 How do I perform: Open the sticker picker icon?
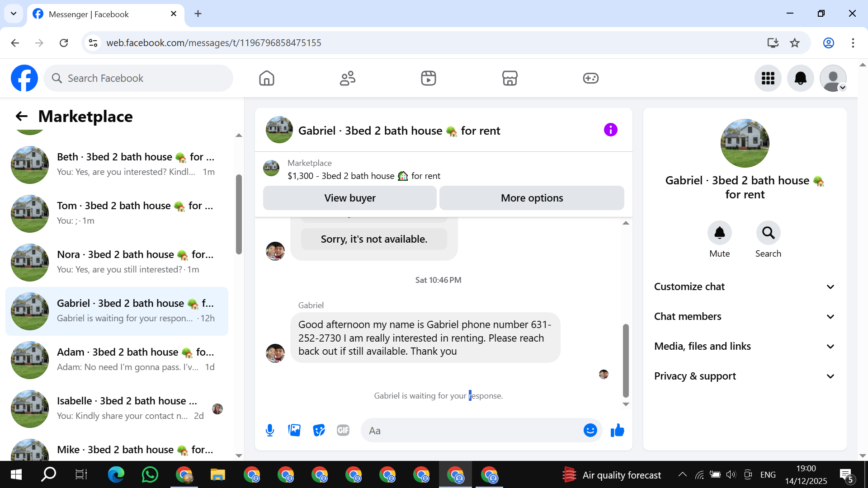(319, 430)
